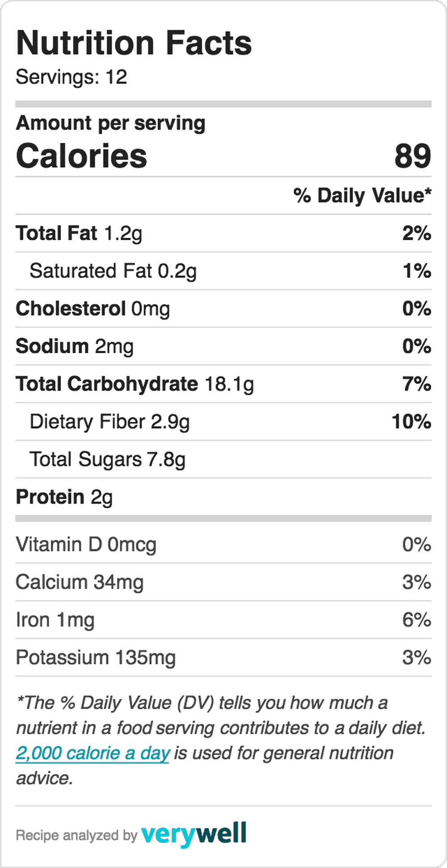The image size is (447, 868).
Task: Click Iron 1mg row
Action: pos(223,620)
